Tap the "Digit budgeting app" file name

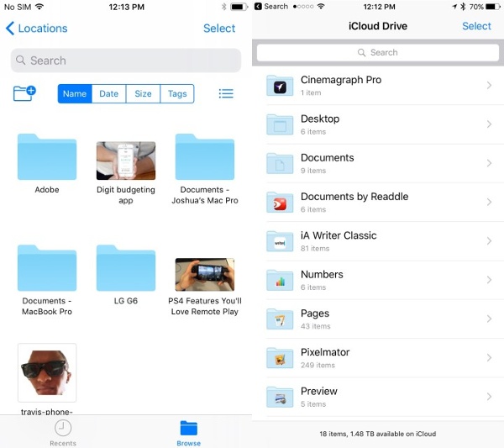coord(126,195)
